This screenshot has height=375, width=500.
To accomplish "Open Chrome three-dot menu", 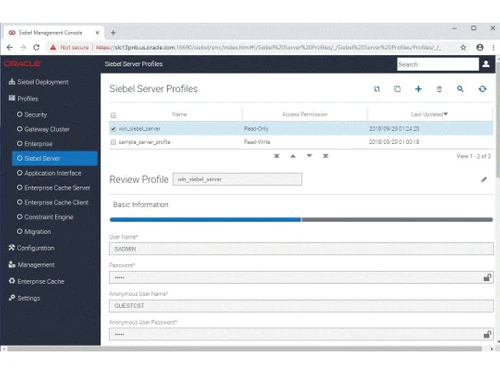I will coord(493,47).
